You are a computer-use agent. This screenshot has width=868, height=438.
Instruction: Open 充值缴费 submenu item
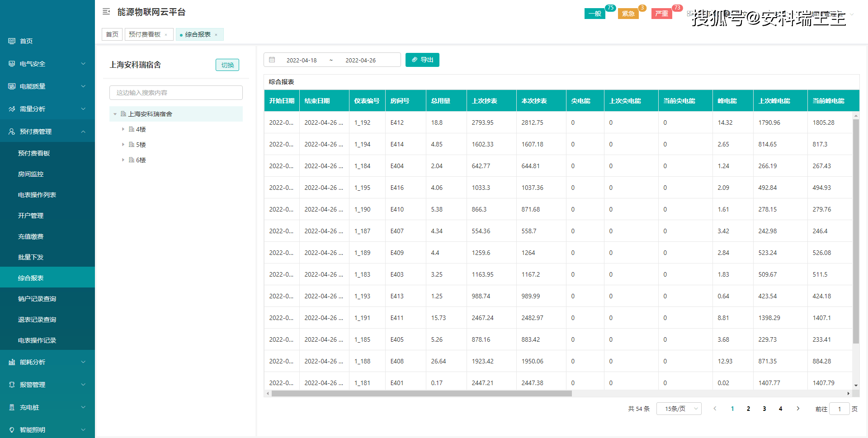pyautogui.click(x=47, y=236)
